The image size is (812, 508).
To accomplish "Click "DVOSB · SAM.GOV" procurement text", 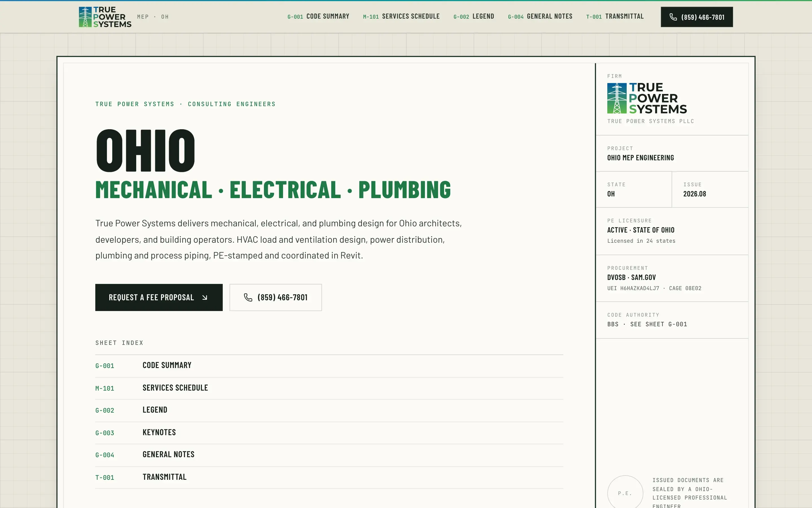I will point(632,277).
